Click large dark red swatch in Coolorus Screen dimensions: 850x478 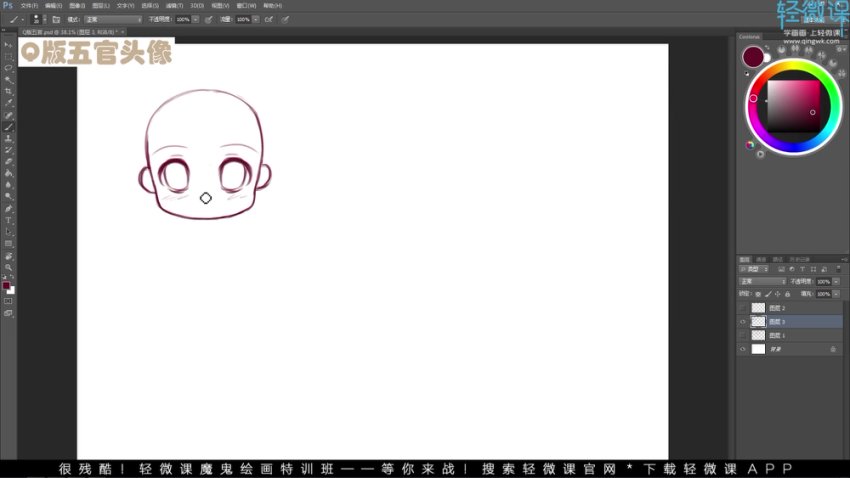click(753, 57)
